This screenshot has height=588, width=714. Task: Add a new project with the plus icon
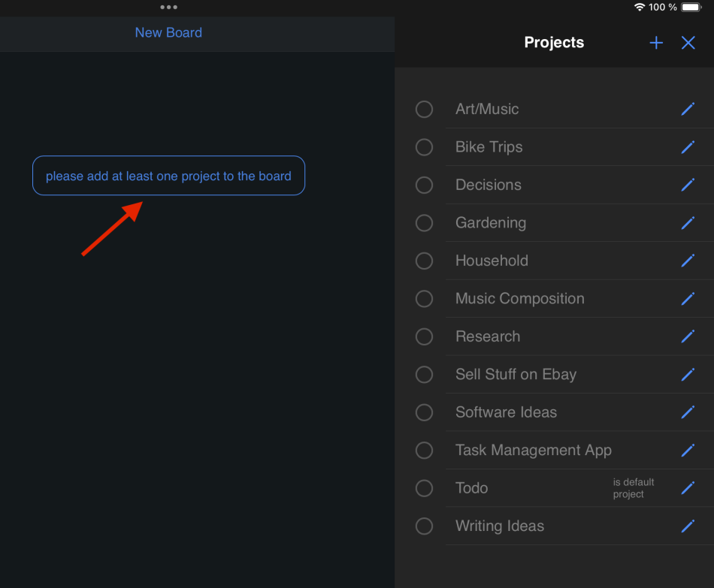pyautogui.click(x=655, y=43)
